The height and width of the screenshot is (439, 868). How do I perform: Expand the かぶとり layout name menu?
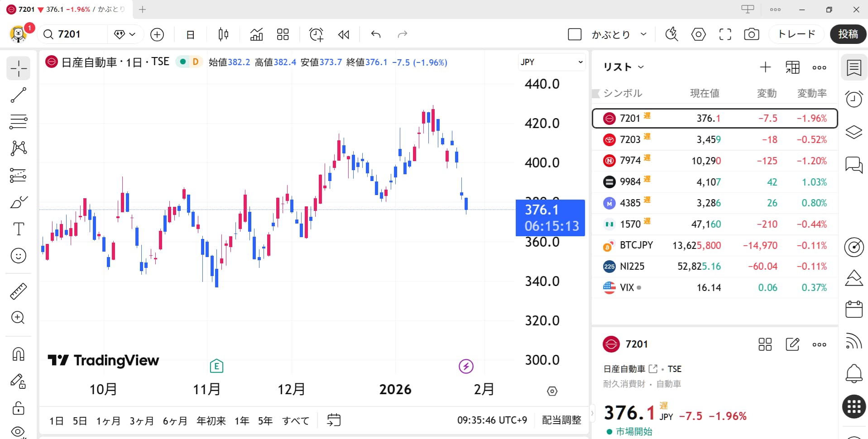click(643, 34)
